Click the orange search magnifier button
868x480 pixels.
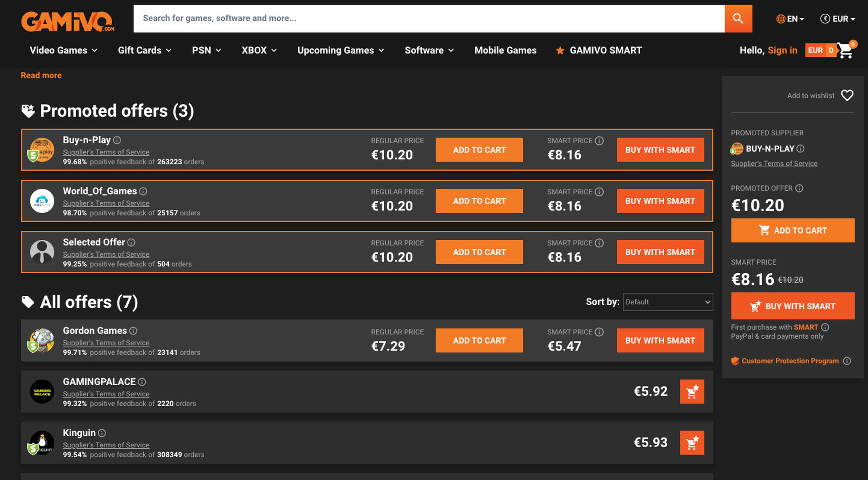(738, 19)
